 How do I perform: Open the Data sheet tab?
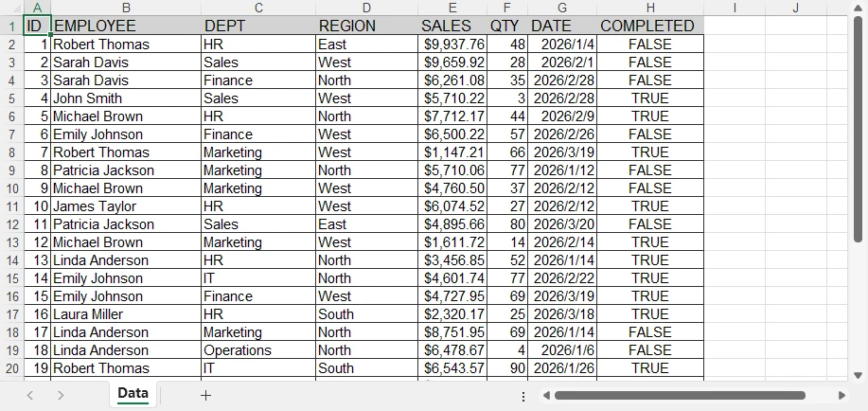click(133, 394)
